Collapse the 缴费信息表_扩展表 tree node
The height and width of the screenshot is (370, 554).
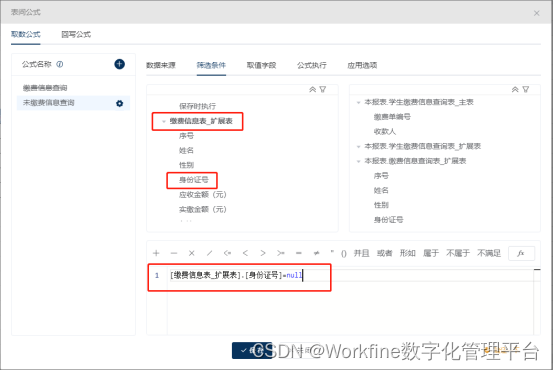click(x=164, y=122)
